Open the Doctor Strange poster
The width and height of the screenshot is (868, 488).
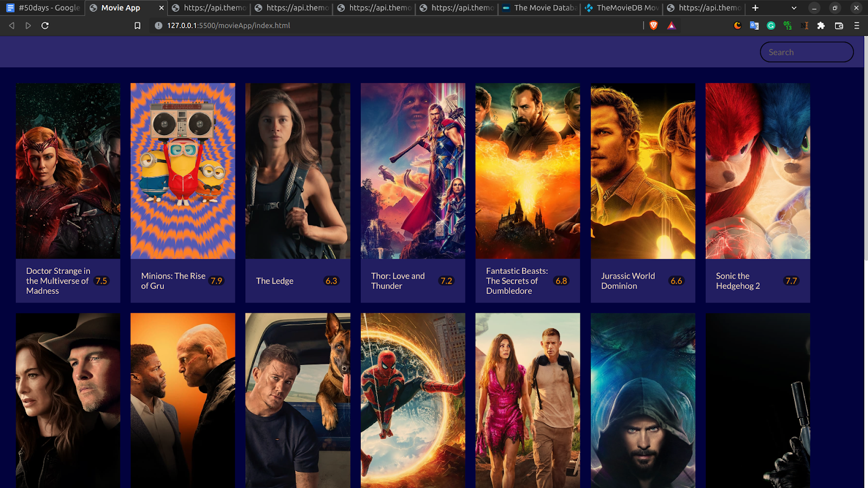(x=68, y=171)
